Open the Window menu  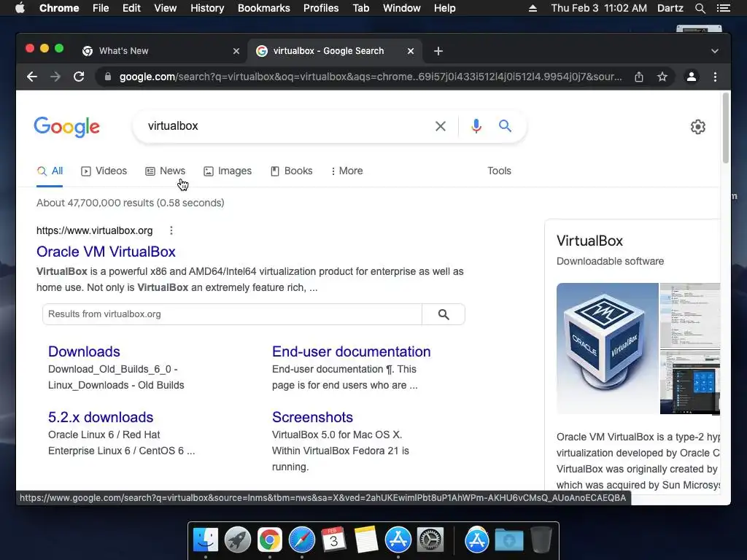(402, 8)
